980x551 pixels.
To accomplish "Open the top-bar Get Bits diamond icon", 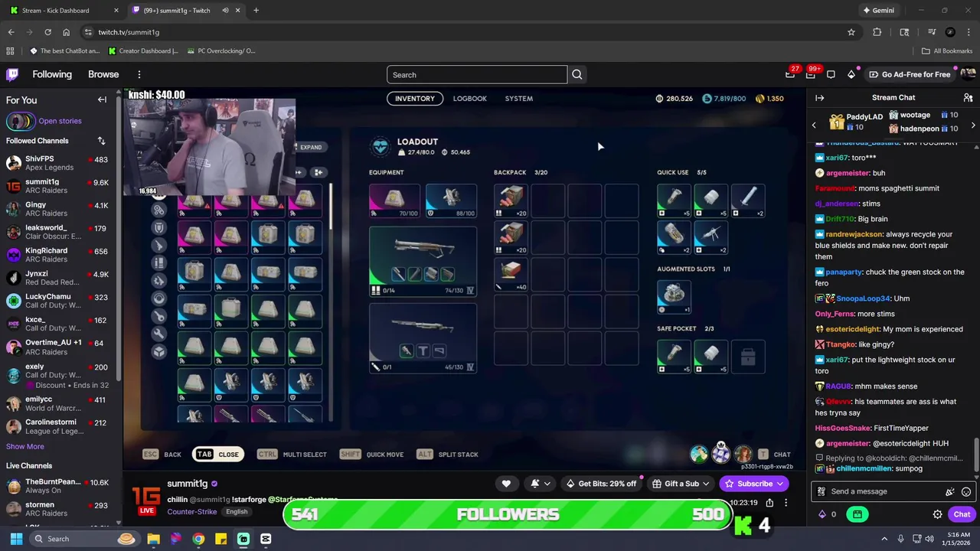I will [x=851, y=74].
